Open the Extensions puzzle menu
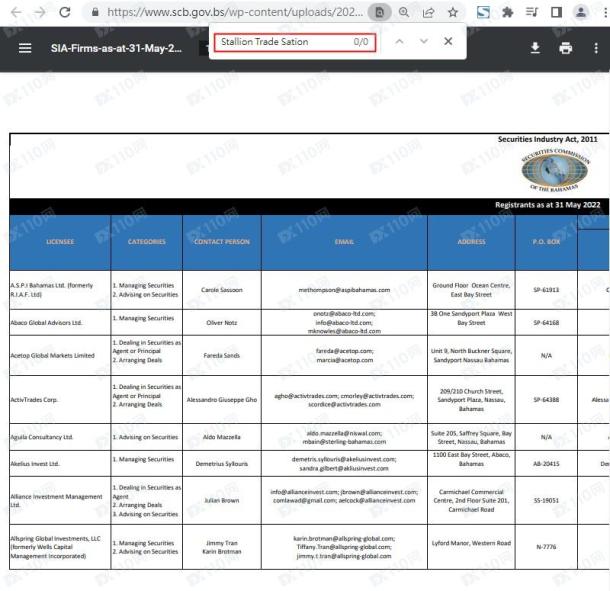The image size is (610, 591). pyautogui.click(x=507, y=12)
